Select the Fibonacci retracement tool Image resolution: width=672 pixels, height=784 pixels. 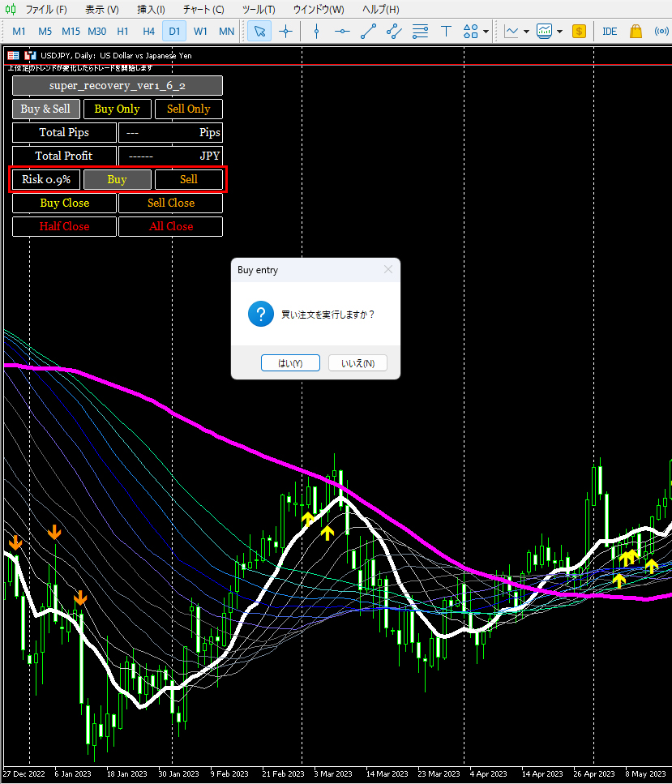(420, 32)
